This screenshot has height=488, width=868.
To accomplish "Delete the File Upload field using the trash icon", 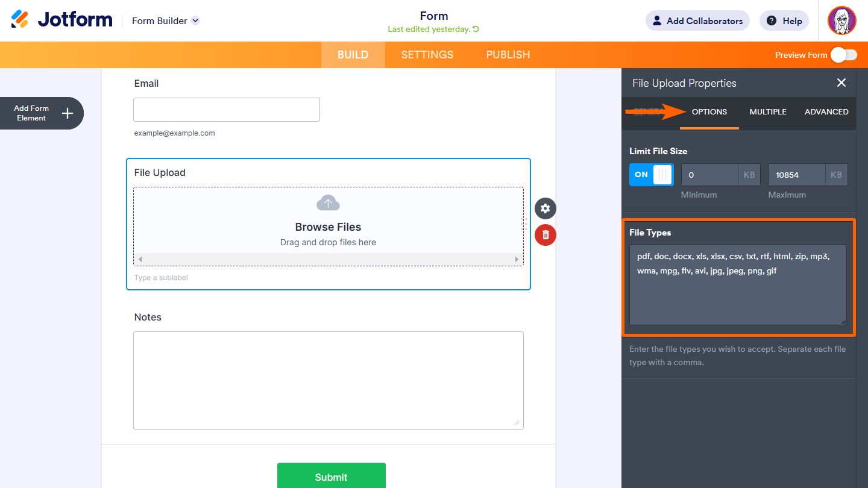I will 545,235.
